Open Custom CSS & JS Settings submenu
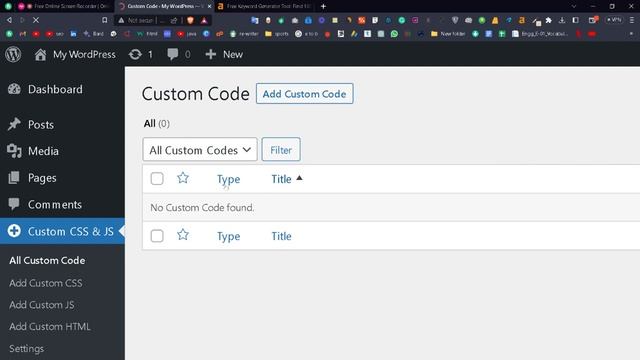This screenshot has width=640, height=360. [x=27, y=349]
